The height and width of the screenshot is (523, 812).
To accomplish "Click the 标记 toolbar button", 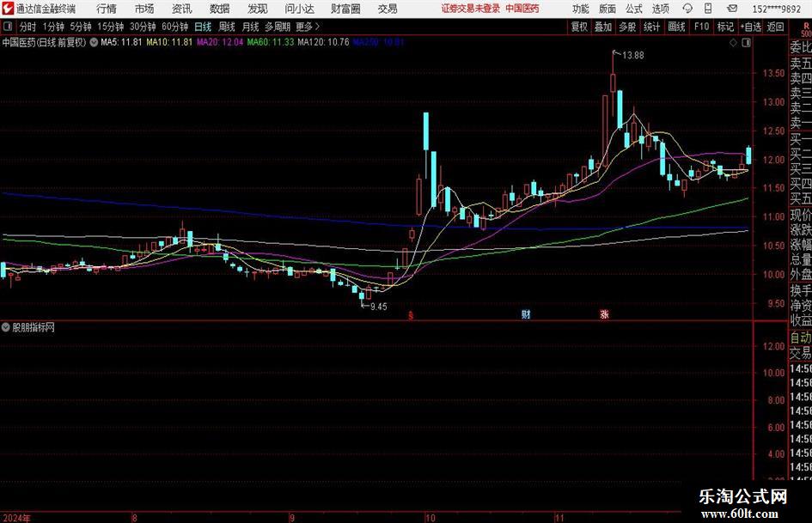I will tap(725, 27).
